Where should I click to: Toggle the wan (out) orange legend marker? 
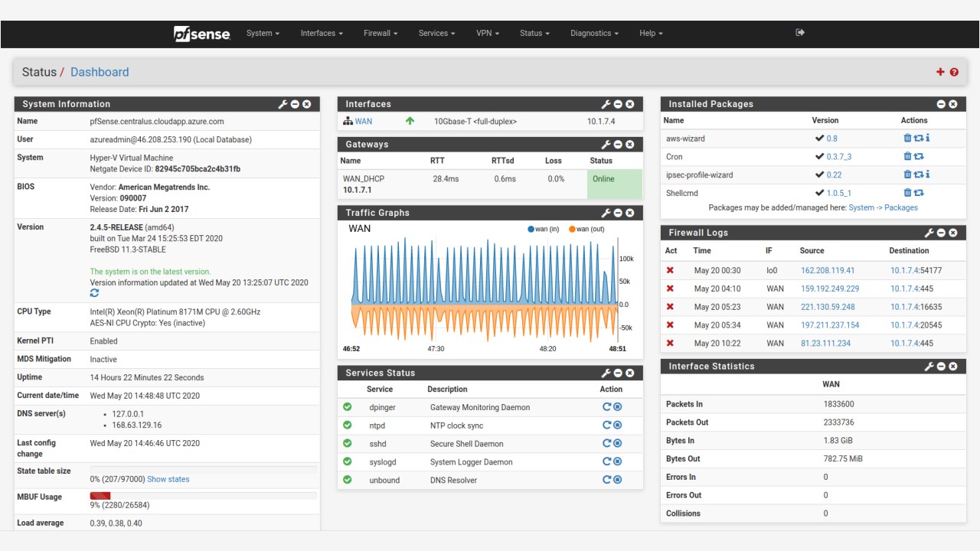[x=573, y=229]
